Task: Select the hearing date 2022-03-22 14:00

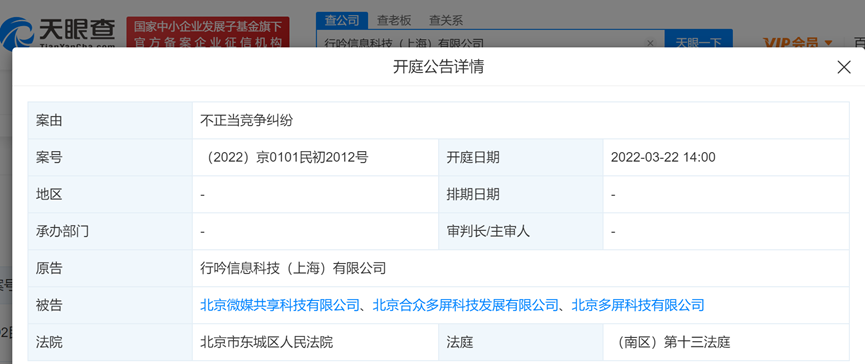Action: tap(663, 158)
